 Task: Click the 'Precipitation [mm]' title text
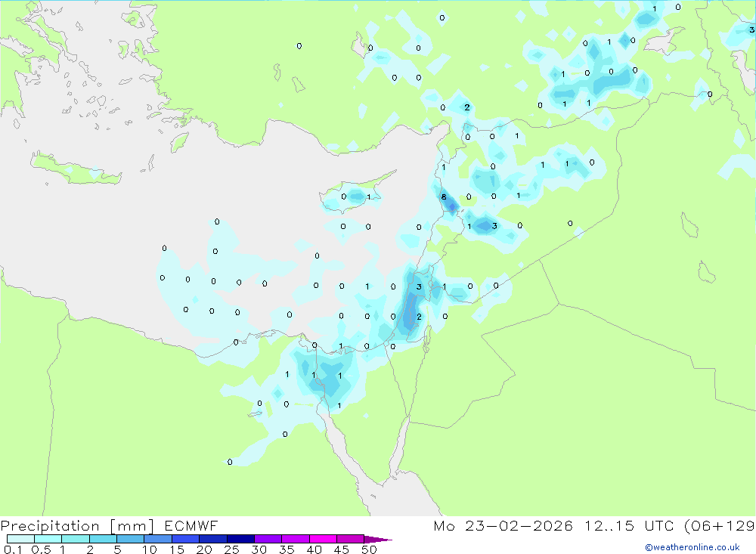[x=77, y=525]
